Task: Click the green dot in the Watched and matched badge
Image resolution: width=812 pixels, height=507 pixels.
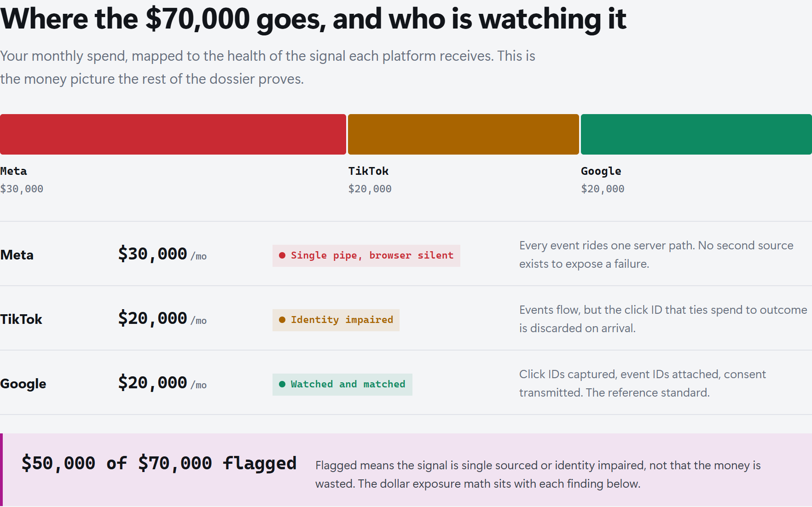Action: [x=282, y=384]
